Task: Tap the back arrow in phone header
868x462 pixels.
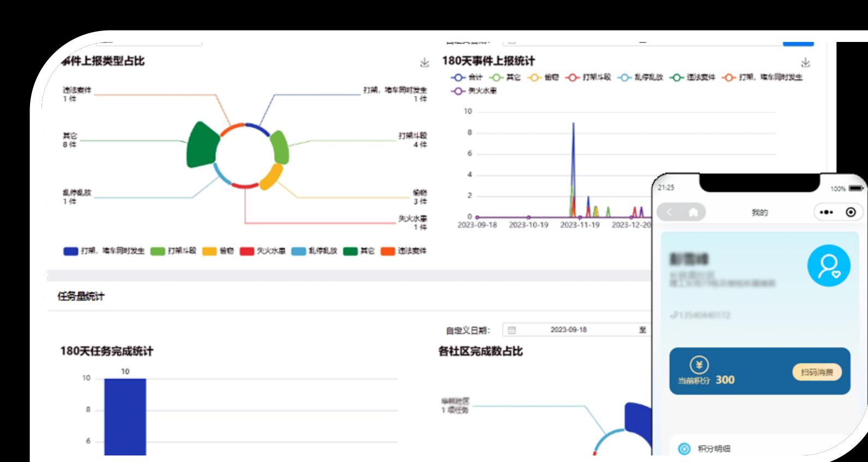Action: click(670, 212)
